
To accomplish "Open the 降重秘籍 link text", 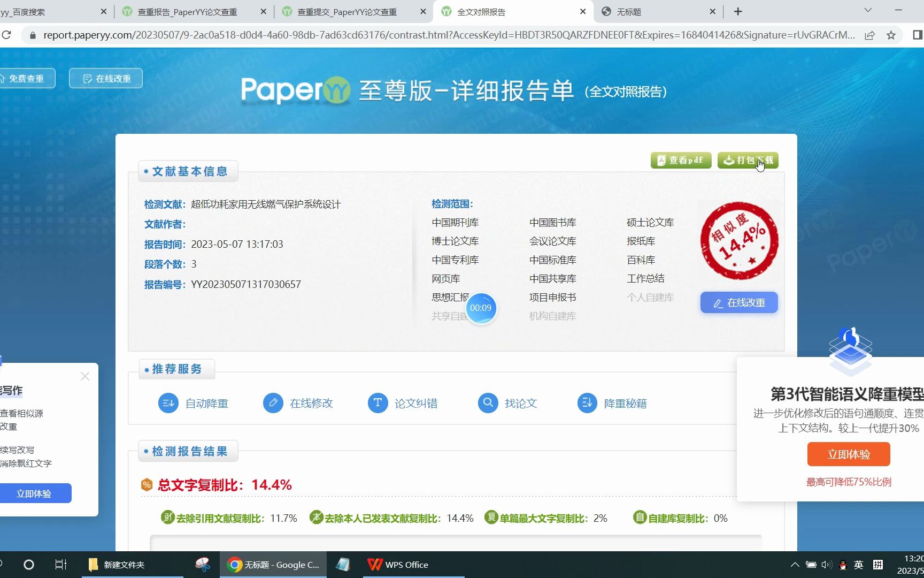I will [626, 404].
